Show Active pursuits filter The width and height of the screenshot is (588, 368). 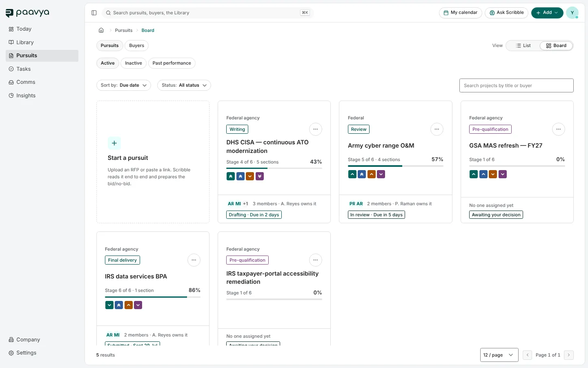tap(108, 63)
